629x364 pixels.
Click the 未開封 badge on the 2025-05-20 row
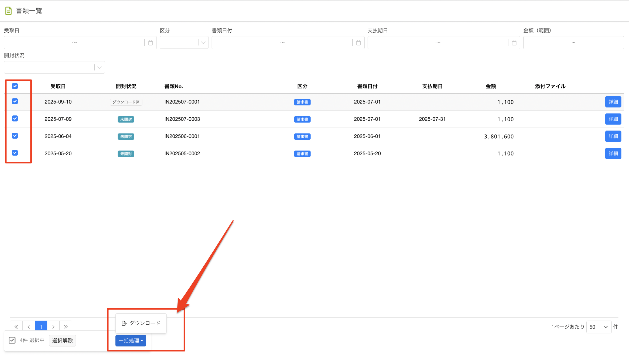(x=126, y=154)
